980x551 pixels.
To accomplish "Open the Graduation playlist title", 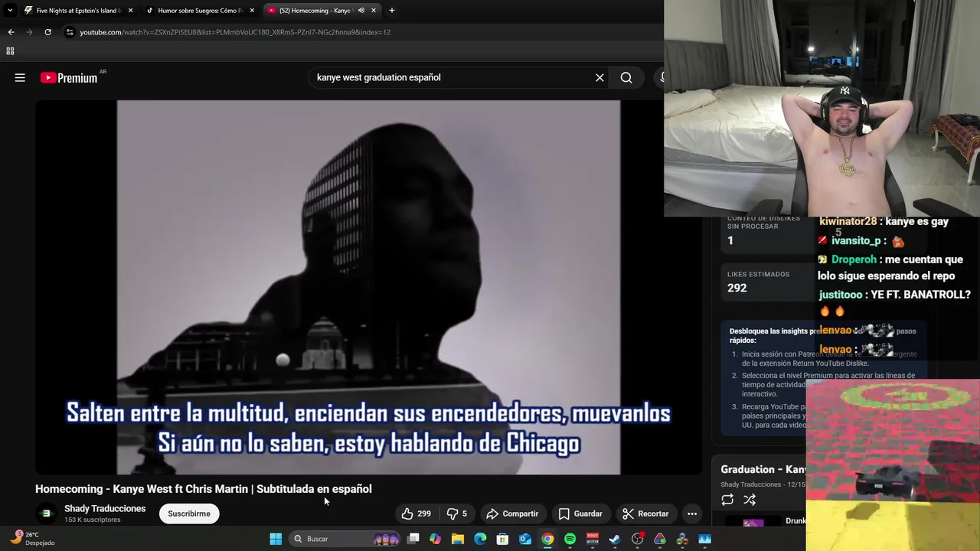I will [x=763, y=469].
